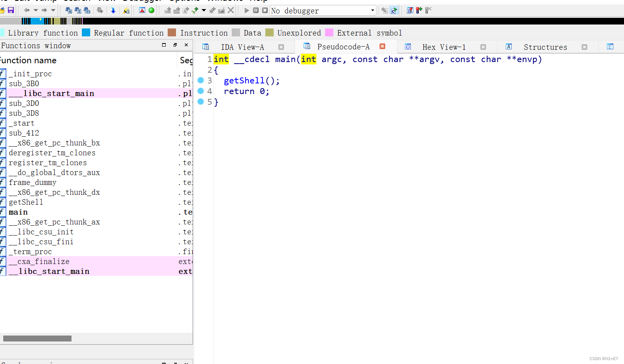Click getShell() call in pseudocode
Image resolution: width=624 pixels, height=364 pixels.
pos(251,81)
